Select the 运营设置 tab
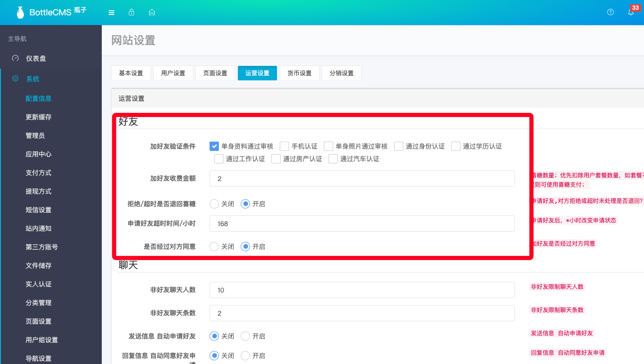644x364 pixels. click(x=257, y=73)
